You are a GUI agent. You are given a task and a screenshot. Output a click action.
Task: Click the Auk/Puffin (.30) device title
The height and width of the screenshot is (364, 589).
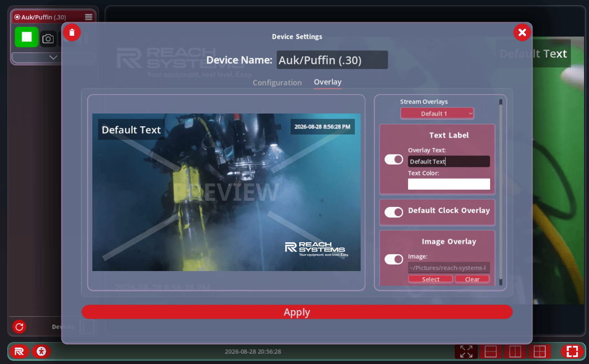(44, 17)
